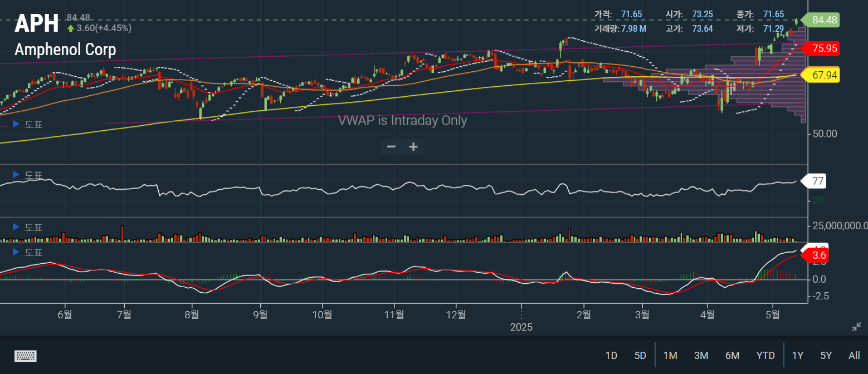
Task: Click the 25,000,000 volume axis value
Action: 840,225
